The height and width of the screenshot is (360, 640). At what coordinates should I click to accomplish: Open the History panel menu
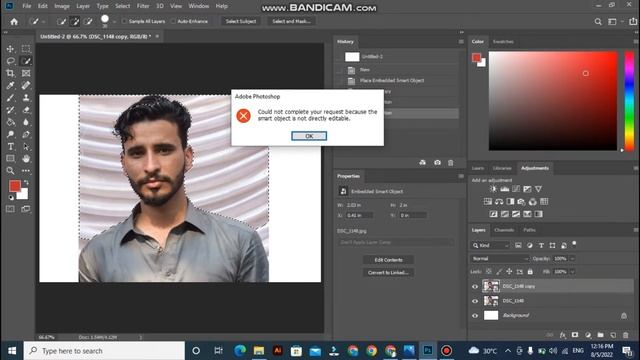tap(461, 42)
